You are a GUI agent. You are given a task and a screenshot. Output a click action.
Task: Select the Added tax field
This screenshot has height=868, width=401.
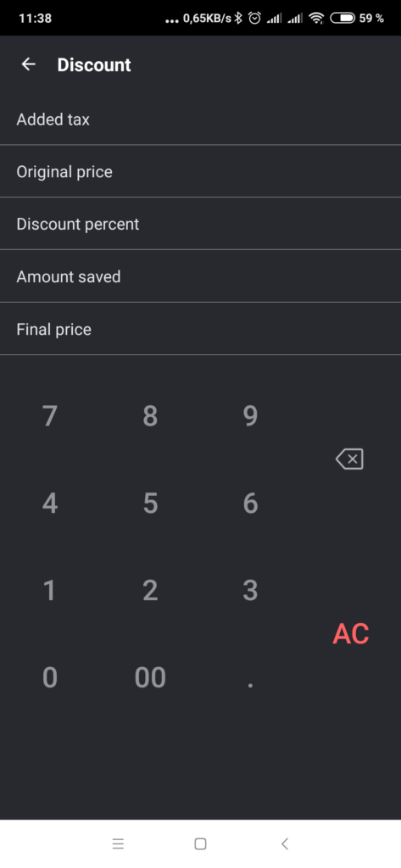[200, 119]
